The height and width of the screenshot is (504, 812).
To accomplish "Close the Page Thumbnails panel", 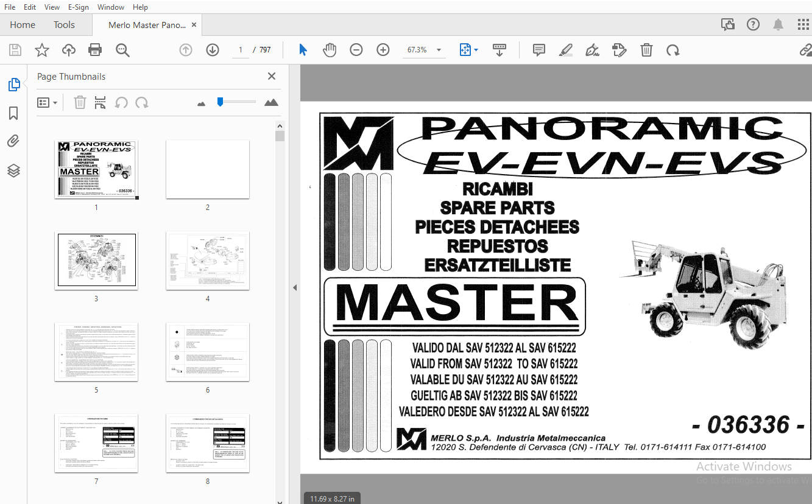I will [x=272, y=76].
